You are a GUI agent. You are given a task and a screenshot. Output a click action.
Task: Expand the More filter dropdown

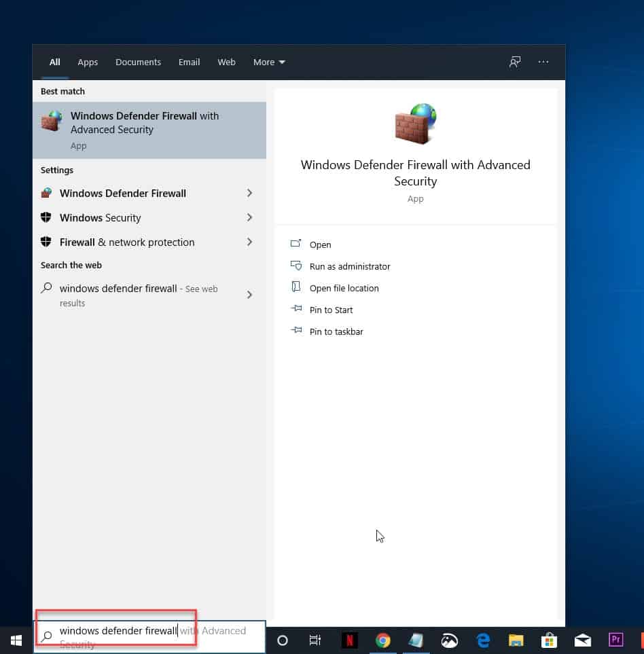(268, 62)
